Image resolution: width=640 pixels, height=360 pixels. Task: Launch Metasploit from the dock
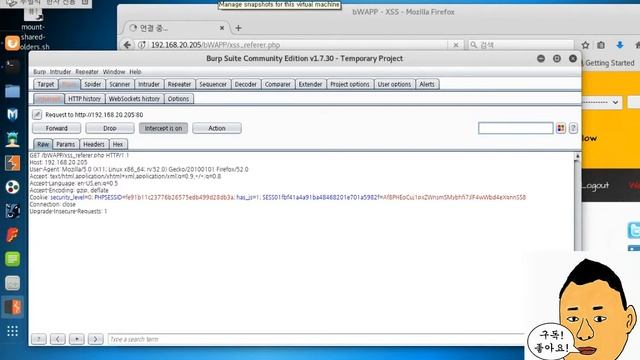tap(12, 114)
